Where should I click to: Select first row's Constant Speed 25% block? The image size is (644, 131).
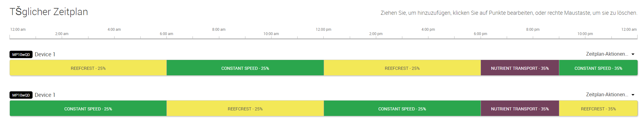click(245, 68)
